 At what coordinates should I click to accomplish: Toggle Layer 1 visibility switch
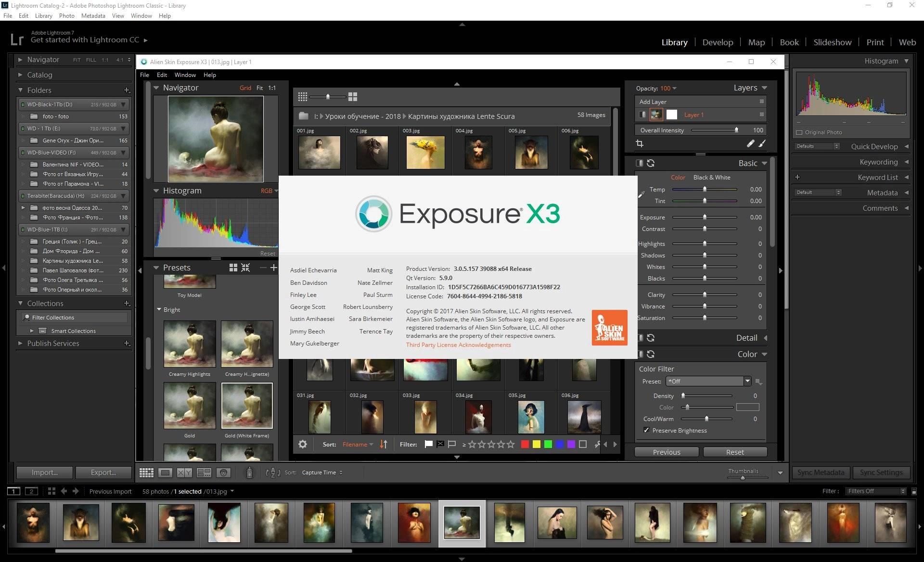coord(642,115)
